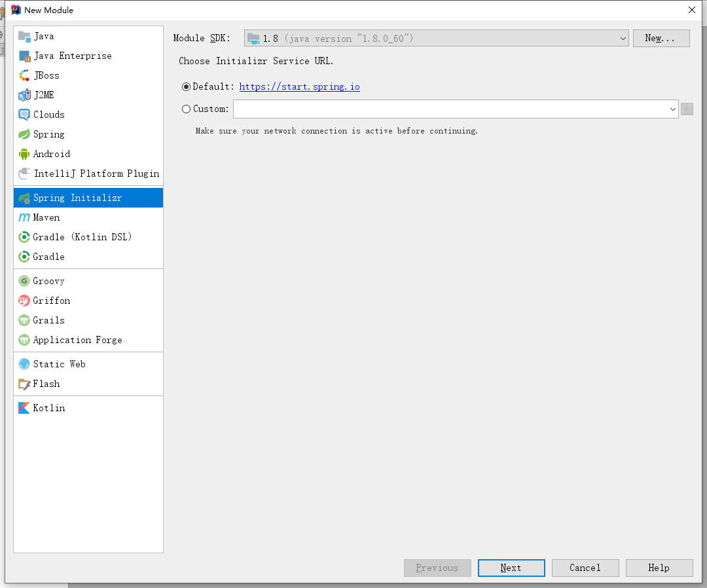The width and height of the screenshot is (707, 588).
Task: Click the Java Enterprise icon
Action: coord(24,56)
